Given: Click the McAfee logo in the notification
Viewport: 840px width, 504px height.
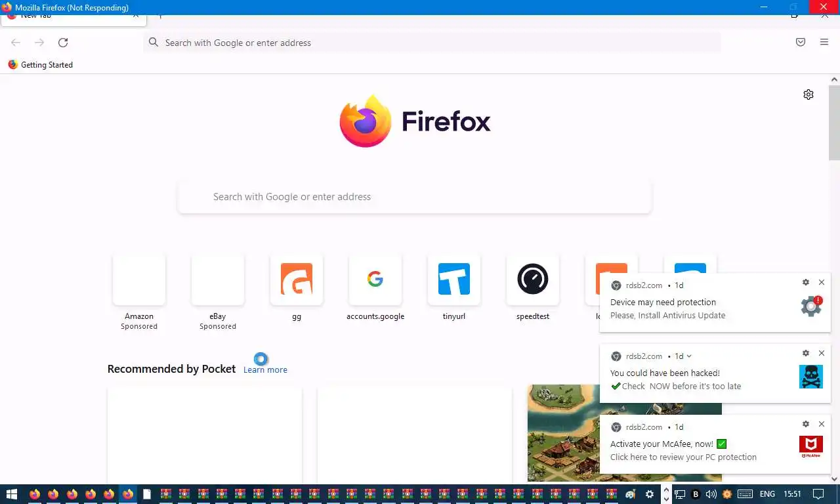Looking at the screenshot, I should click(811, 448).
